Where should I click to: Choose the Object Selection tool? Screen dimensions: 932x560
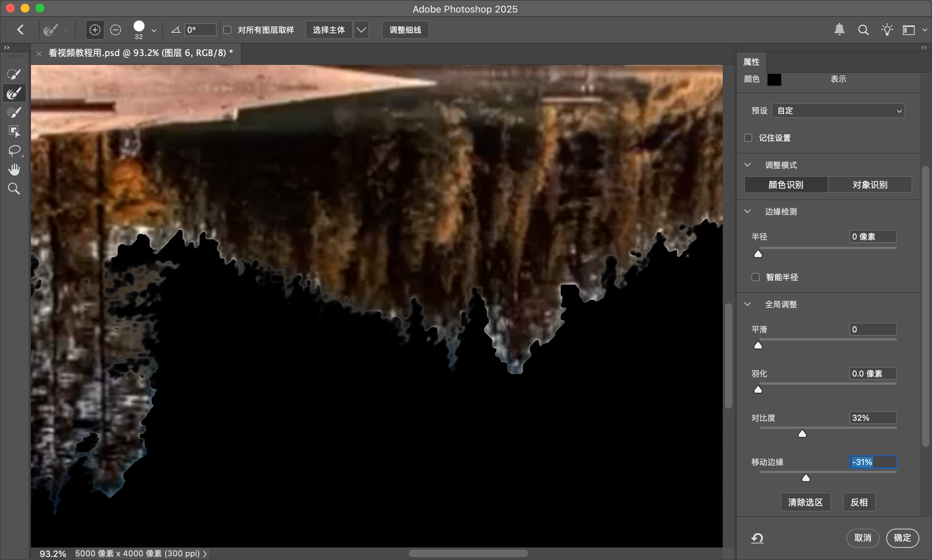[14, 131]
